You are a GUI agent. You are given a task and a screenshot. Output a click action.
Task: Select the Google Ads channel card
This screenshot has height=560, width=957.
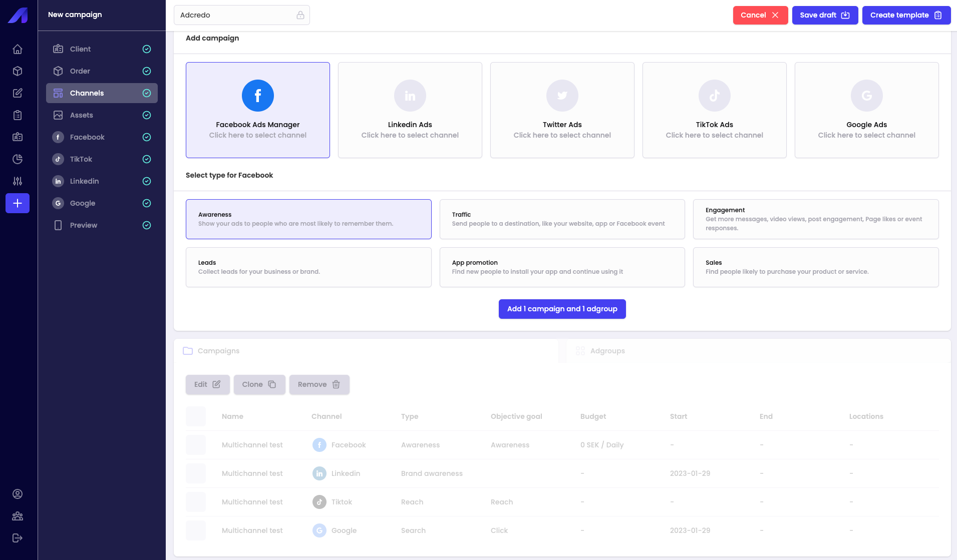click(867, 110)
